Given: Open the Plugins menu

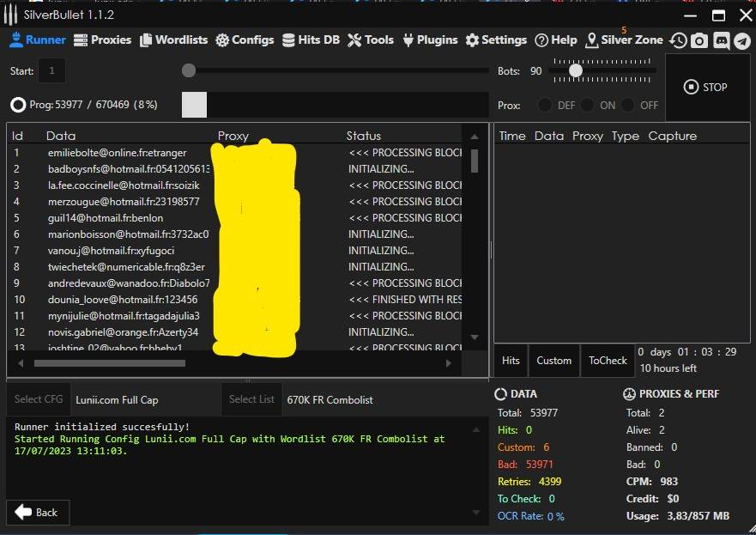Looking at the screenshot, I should [x=429, y=40].
